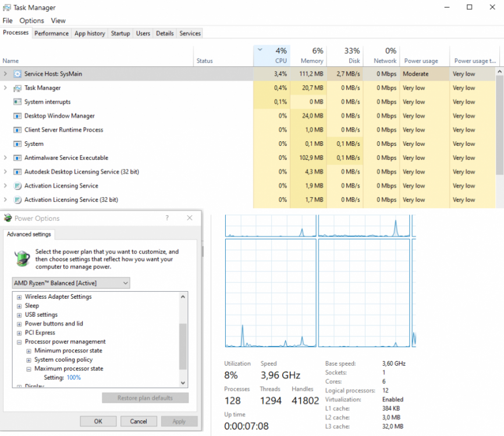Viewport: 504px width, 436px height.
Task: Click the 100% maximum processor setting link
Action: point(73,377)
